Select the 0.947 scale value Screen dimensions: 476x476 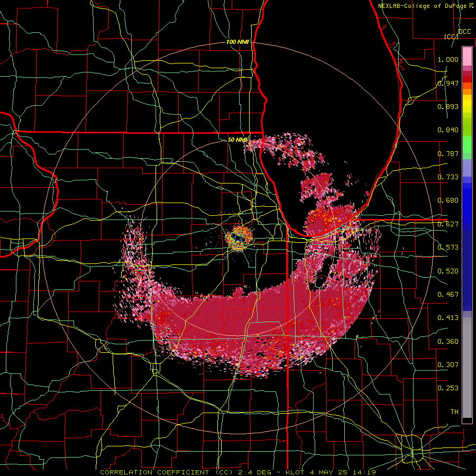pos(448,83)
